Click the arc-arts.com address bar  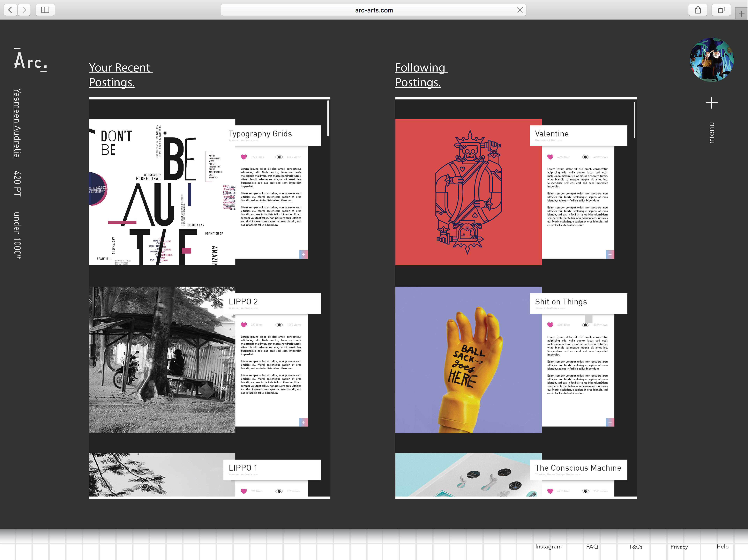(373, 10)
